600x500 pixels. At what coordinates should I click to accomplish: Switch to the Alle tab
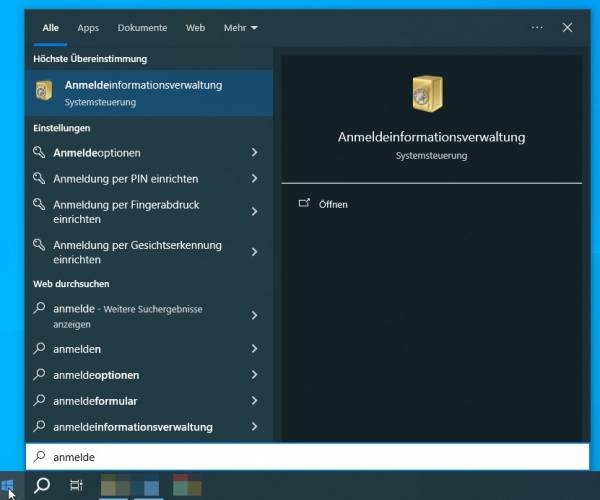click(51, 28)
